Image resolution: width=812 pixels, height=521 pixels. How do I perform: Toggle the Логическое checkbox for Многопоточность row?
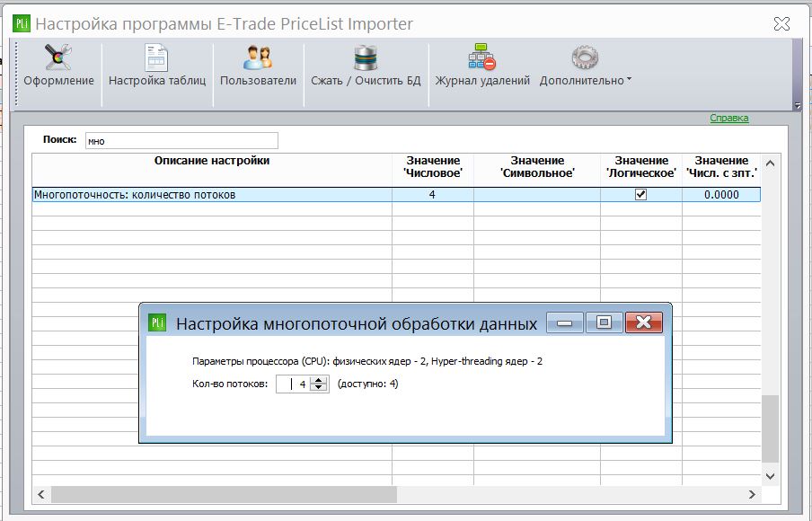click(640, 195)
